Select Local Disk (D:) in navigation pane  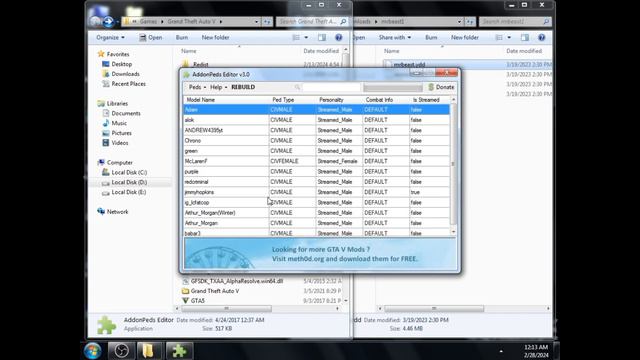(129, 182)
